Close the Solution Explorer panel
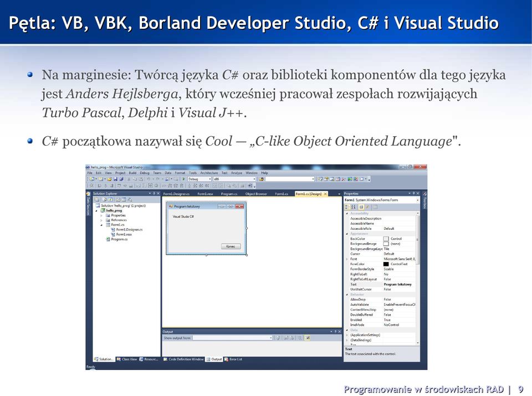Viewport: 532px width, 396px height. (158, 193)
